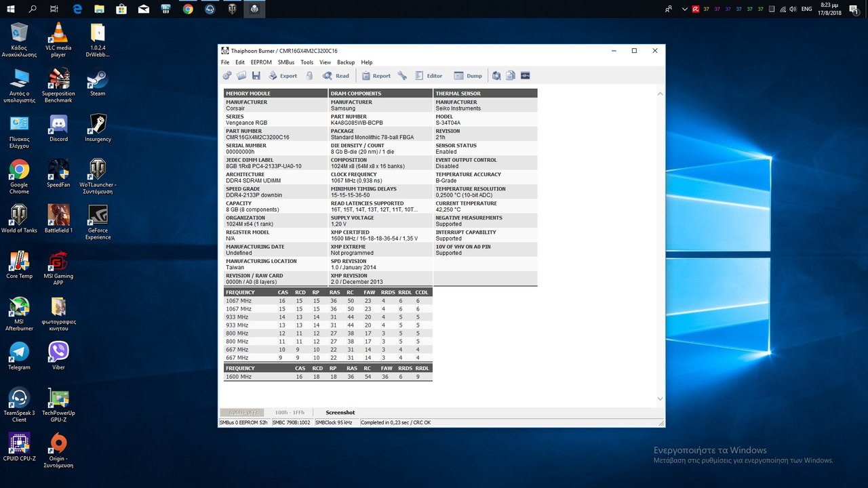Viewport: 868px width, 488px height.
Task: Click the Export toolbar button
Action: (283, 76)
